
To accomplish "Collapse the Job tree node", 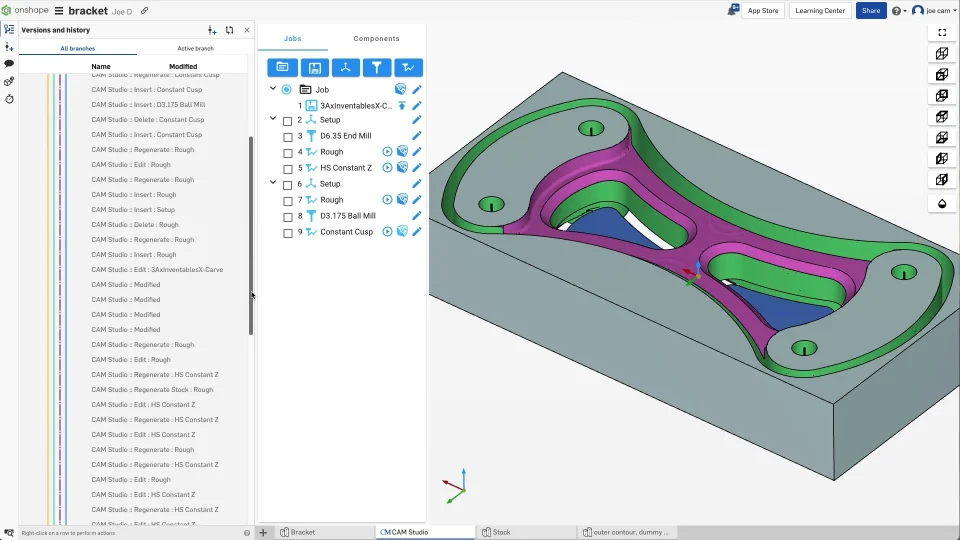I will (x=273, y=89).
